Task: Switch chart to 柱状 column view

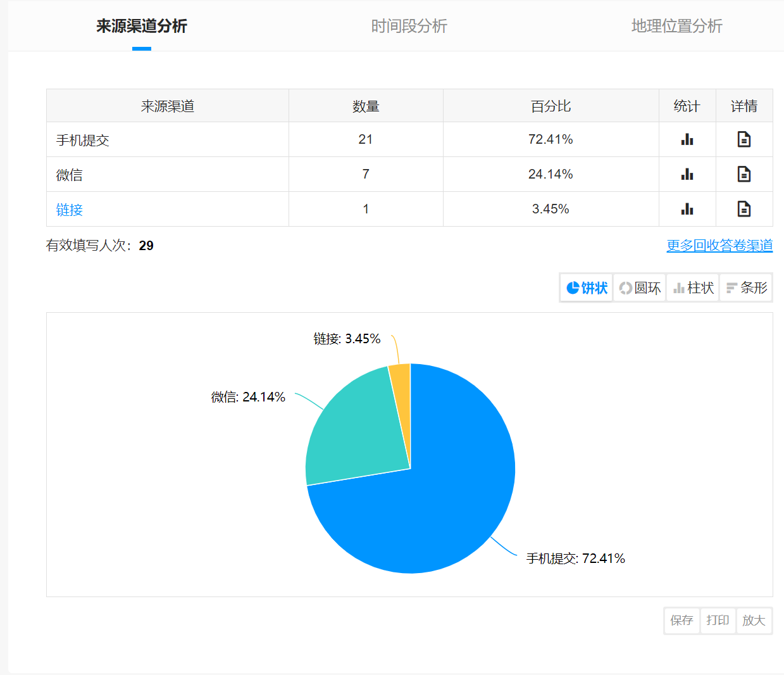Action: tap(693, 288)
